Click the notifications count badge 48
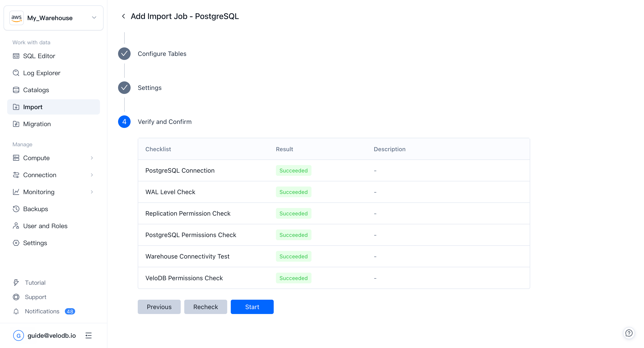This screenshot has height=348, width=644. pos(70,311)
